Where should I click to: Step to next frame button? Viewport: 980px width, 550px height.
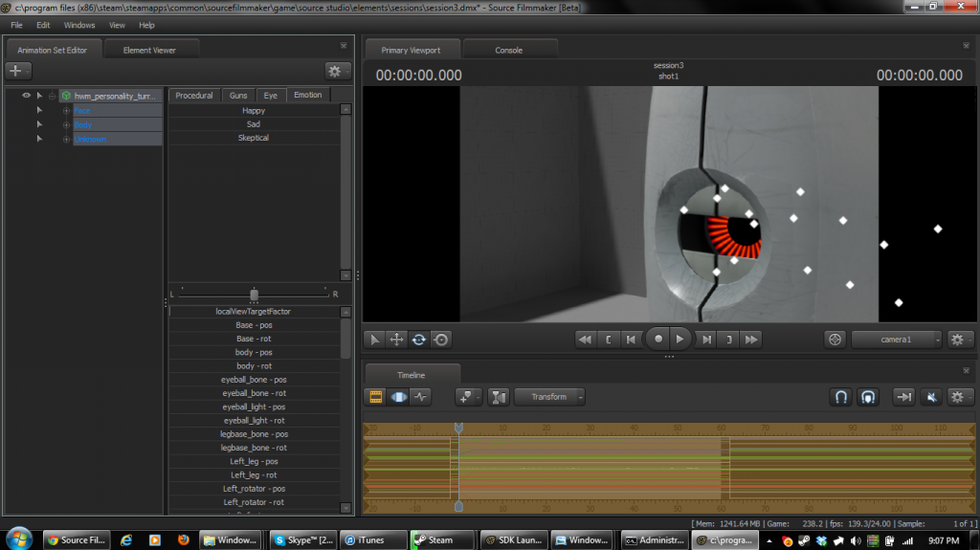coord(706,340)
